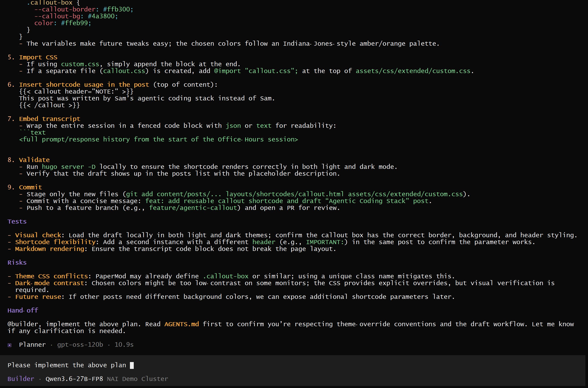Viewport: 588px width, 388px height.
Task: Click 'IMPORTANT:' example header text
Action: [x=325, y=242]
